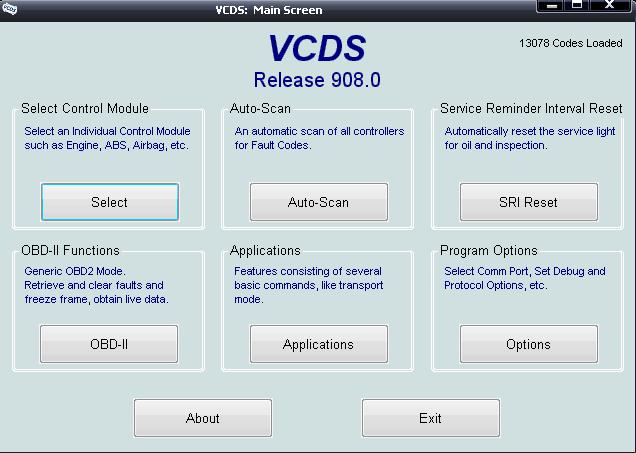Click the 'VCDS: Main Screen' title text
636x453 pixels.
(269, 10)
